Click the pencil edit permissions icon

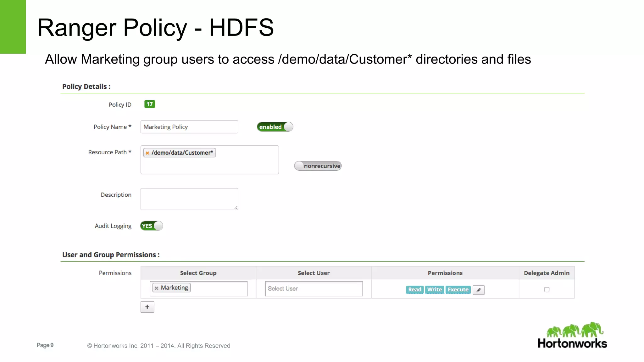[x=478, y=290]
